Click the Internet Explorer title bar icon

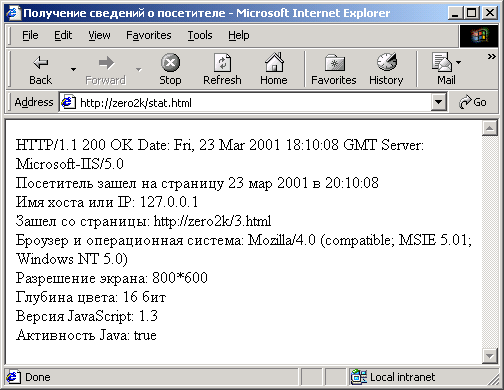point(13,13)
